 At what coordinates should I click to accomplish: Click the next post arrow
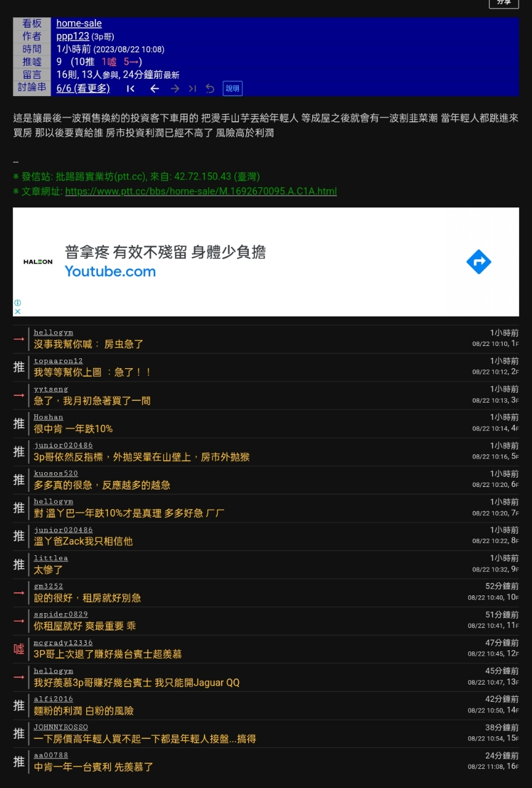point(175,89)
